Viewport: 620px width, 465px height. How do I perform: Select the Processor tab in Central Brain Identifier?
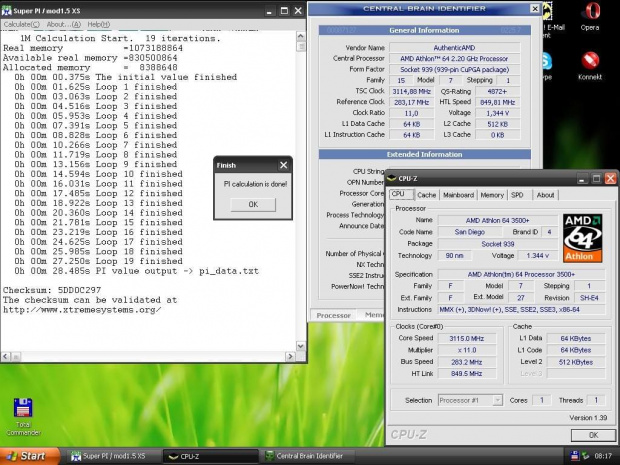[x=334, y=315]
